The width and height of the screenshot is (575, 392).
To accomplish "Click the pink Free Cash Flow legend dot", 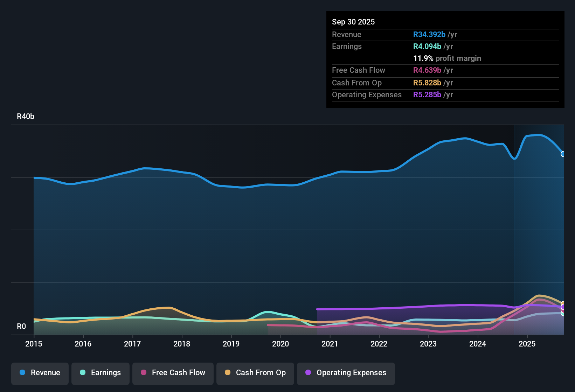I will click(x=144, y=373).
